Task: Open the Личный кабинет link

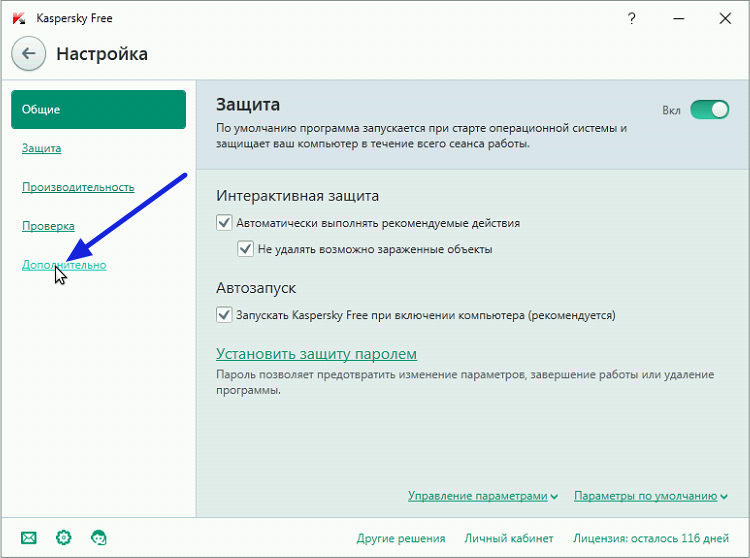Action: tap(509, 538)
